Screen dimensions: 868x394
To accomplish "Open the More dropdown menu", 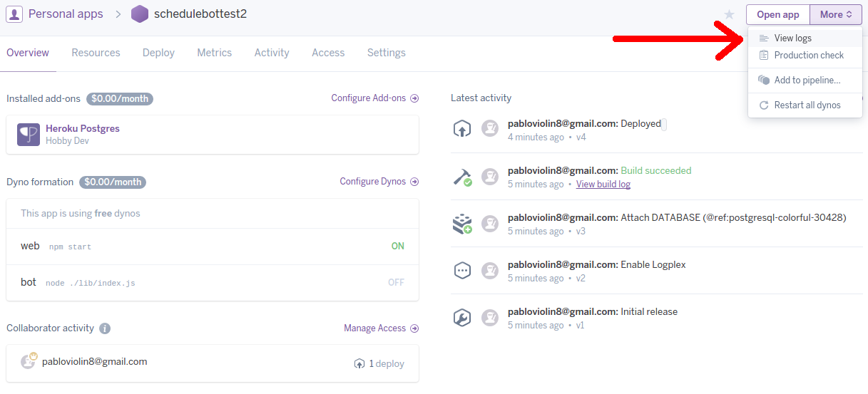I will click(x=836, y=14).
